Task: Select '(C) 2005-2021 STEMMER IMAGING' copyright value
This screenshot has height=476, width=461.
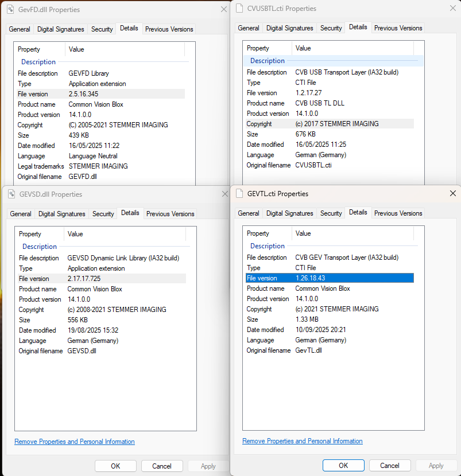Action: click(x=118, y=125)
